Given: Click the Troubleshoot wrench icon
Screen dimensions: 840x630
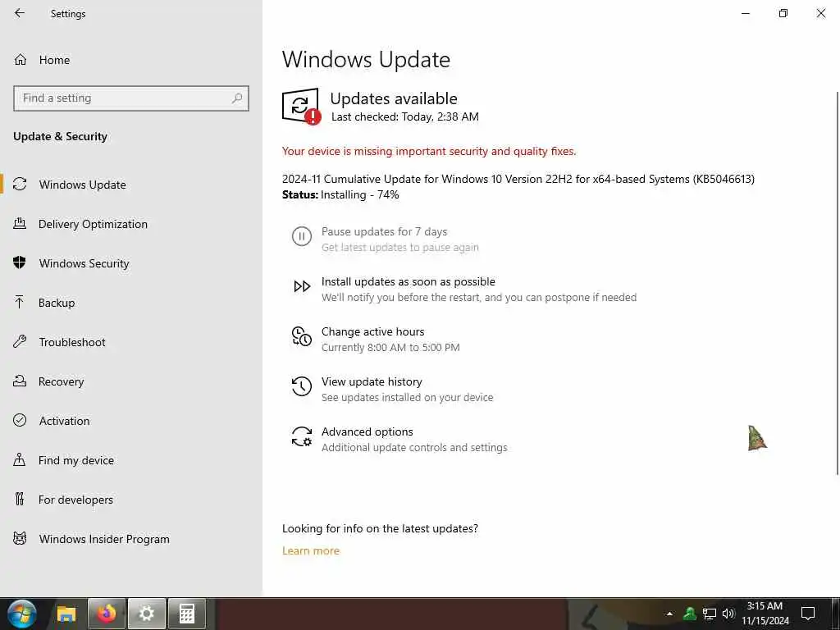Looking at the screenshot, I should pos(20,341).
